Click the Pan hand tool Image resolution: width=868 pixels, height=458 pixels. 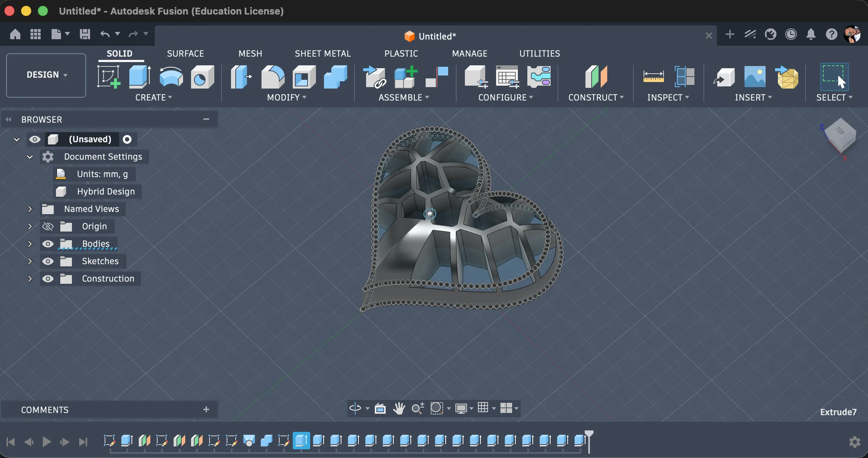pyautogui.click(x=399, y=408)
